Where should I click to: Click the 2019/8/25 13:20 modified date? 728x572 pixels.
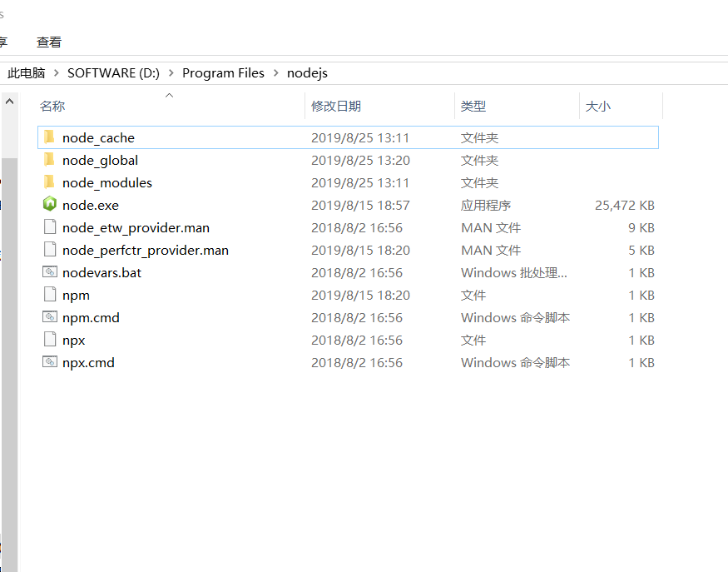click(x=360, y=161)
